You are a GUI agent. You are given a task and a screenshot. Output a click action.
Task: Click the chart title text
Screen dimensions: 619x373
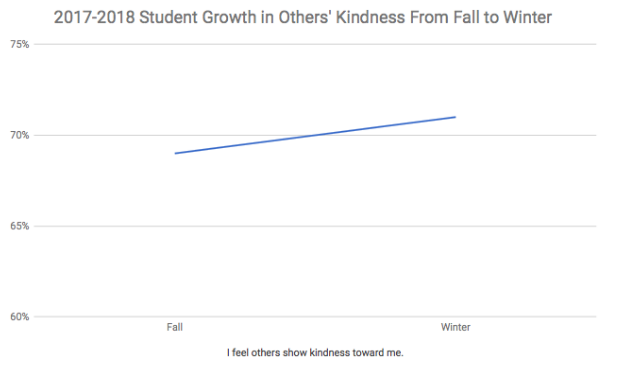(303, 17)
